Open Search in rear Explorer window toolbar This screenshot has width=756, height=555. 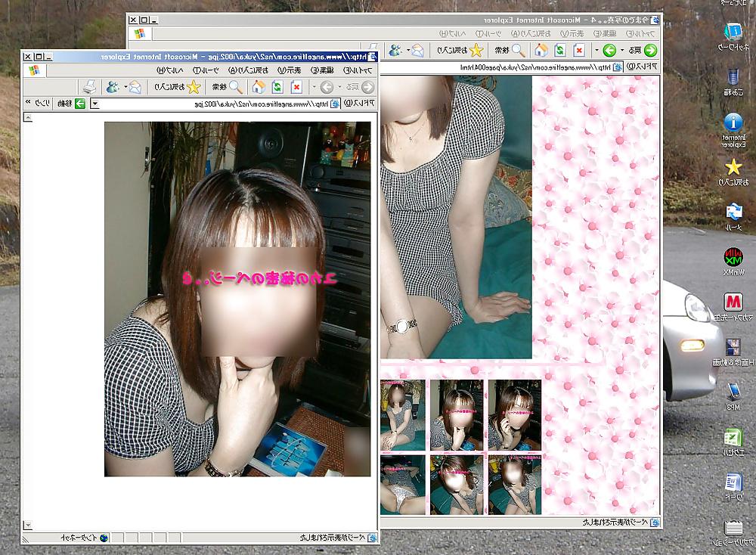pos(519,50)
